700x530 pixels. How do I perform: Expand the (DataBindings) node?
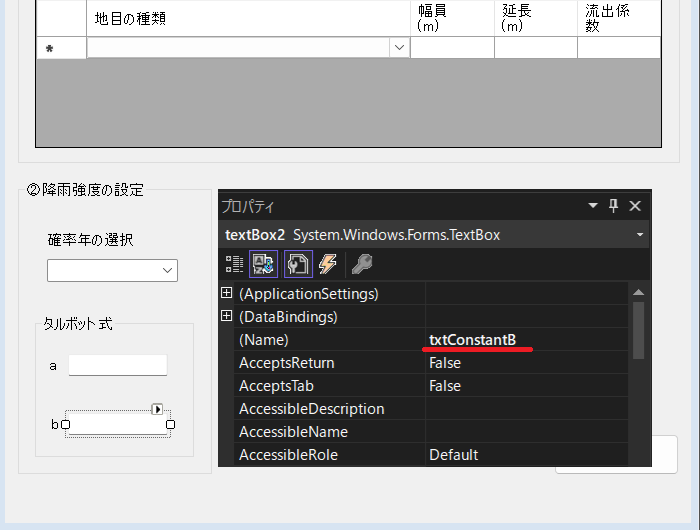click(x=226, y=317)
